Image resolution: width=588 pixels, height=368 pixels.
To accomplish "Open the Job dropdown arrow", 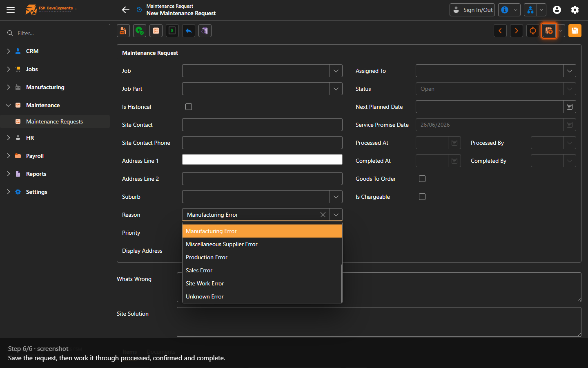I will (336, 71).
